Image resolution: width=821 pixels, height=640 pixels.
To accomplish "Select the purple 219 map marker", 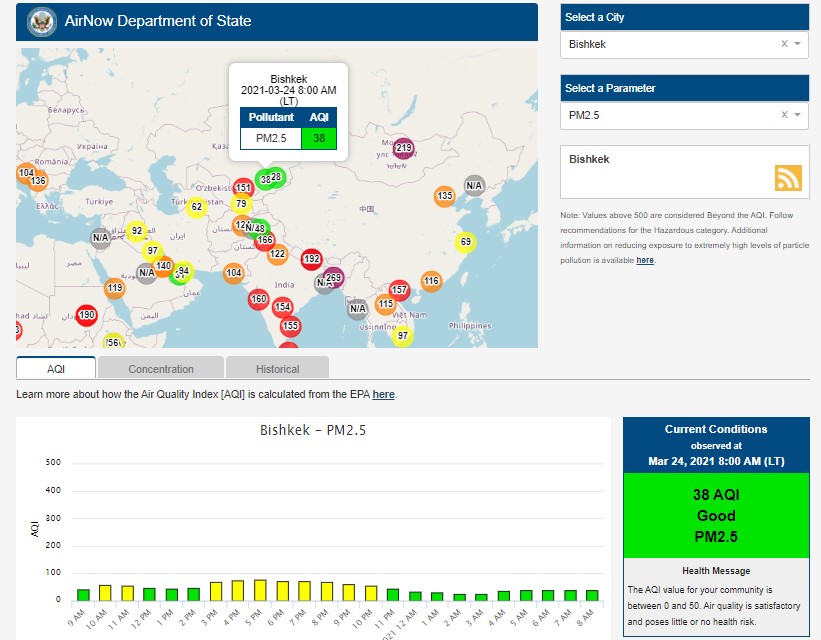I will click(x=403, y=149).
